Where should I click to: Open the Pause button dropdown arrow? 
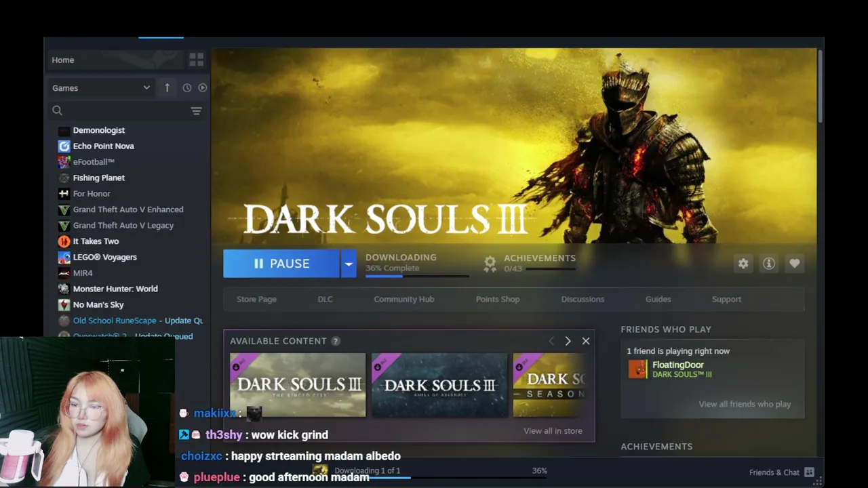pos(348,264)
